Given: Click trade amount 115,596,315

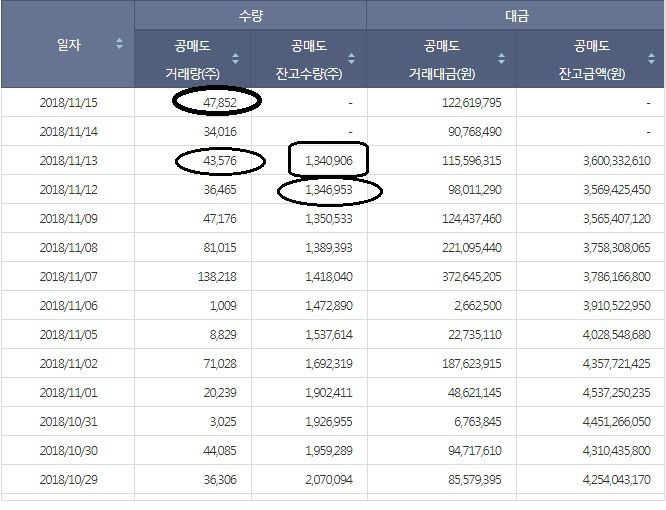Looking at the screenshot, I should [472, 161].
